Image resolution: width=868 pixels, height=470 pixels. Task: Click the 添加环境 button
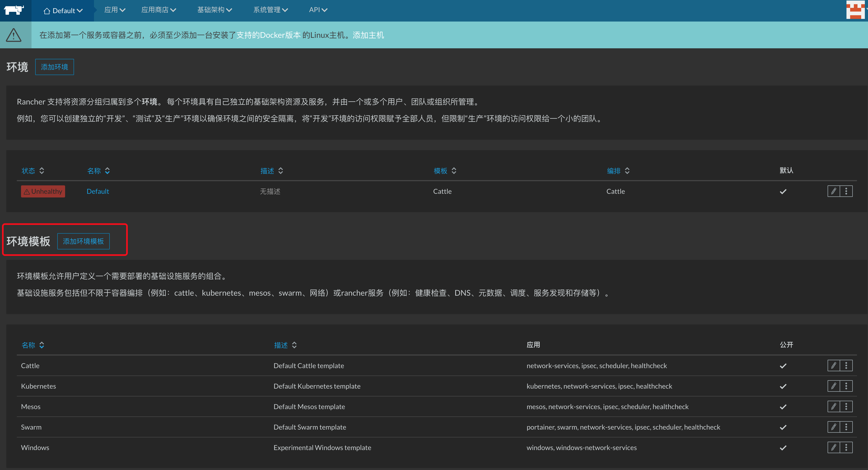(54, 67)
